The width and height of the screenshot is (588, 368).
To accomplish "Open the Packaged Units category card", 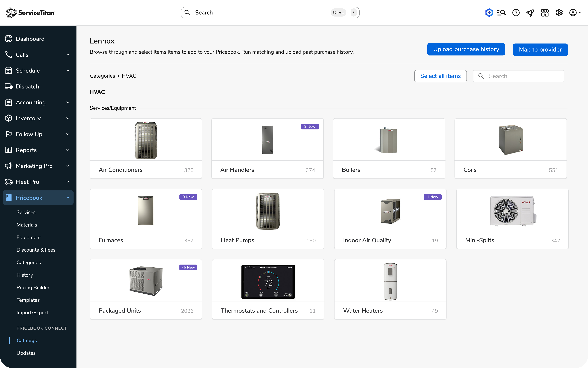I will (146, 289).
